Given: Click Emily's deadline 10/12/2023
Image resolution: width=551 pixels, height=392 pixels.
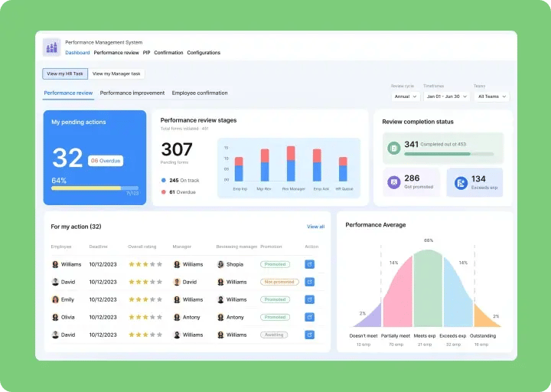Looking at the screenshot, I should pyautogui.click(x=103, y=299).
